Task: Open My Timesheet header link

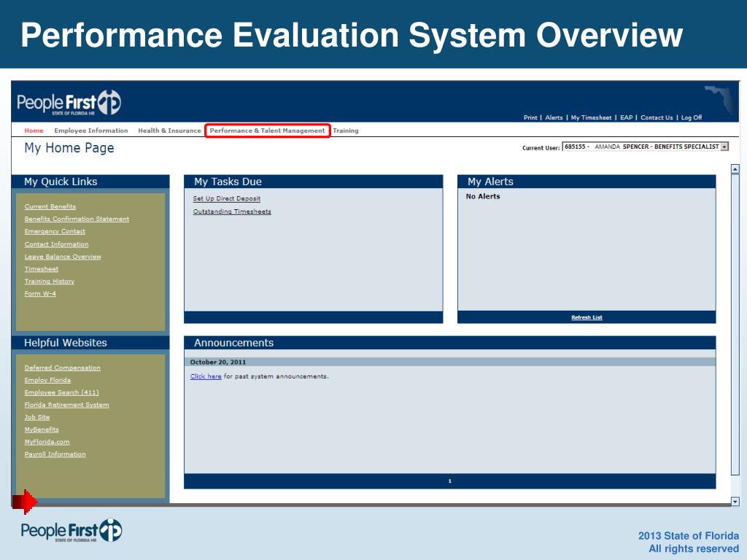Action: tap(591, 117)
